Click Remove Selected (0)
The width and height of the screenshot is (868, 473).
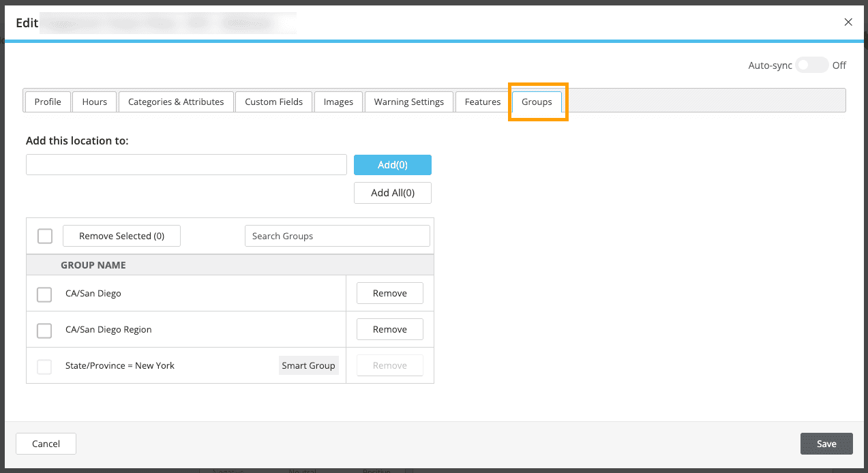point(121,235)
